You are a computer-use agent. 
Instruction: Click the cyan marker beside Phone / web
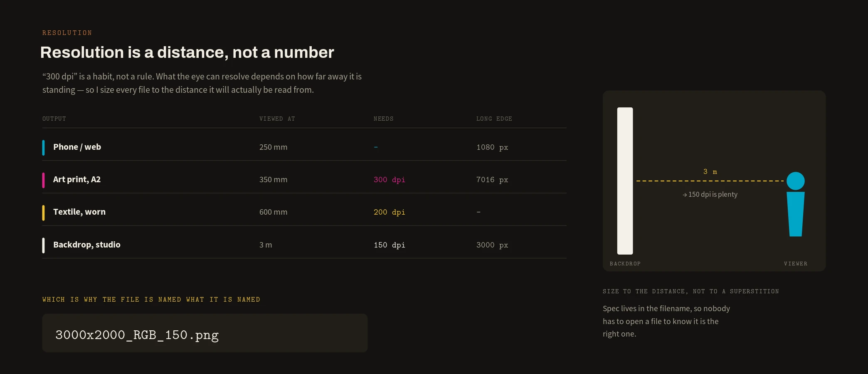tap(43, 148)
